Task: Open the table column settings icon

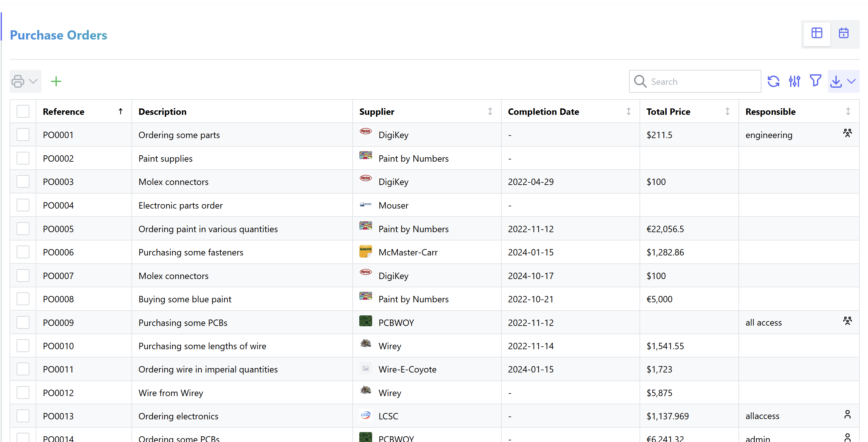Action: click(794, 81)
